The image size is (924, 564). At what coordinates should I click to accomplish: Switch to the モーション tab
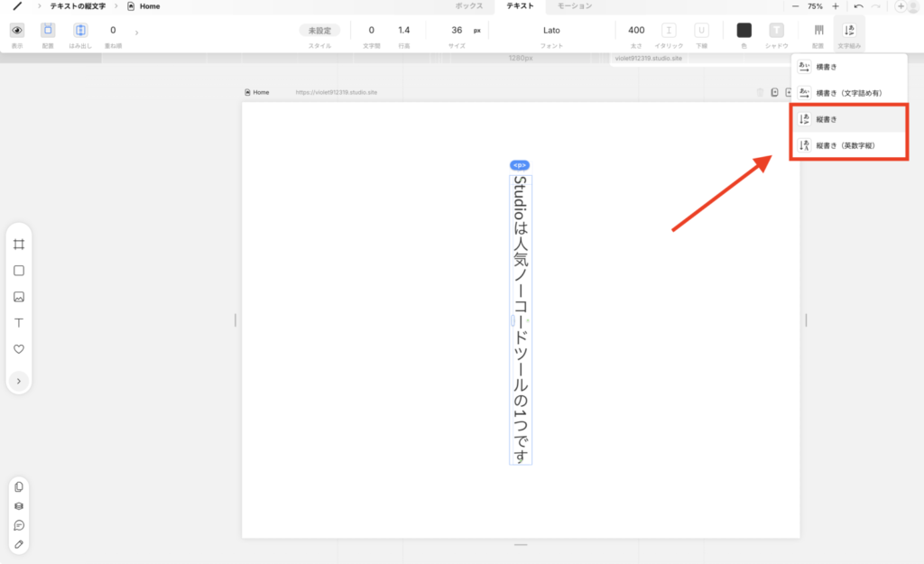tap(575, 6)
